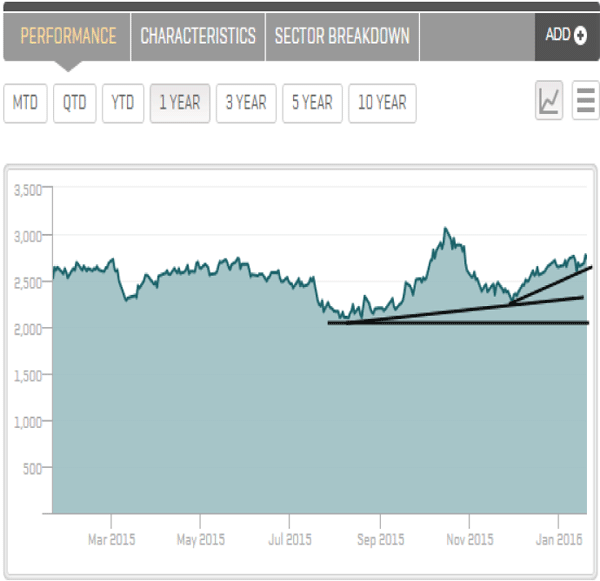This screenshot has width=600, height=581.
Task: Click the chart low point in August 2015
Action: 345,317
